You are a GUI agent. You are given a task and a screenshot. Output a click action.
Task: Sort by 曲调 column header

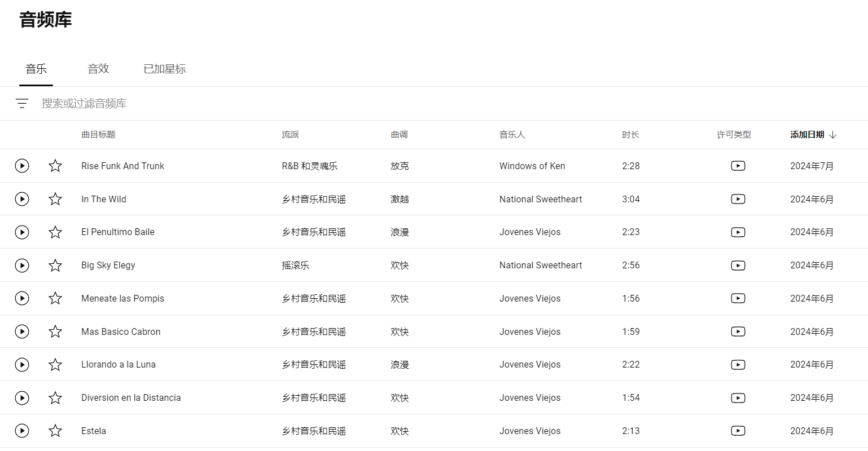[x=399, y=135]
